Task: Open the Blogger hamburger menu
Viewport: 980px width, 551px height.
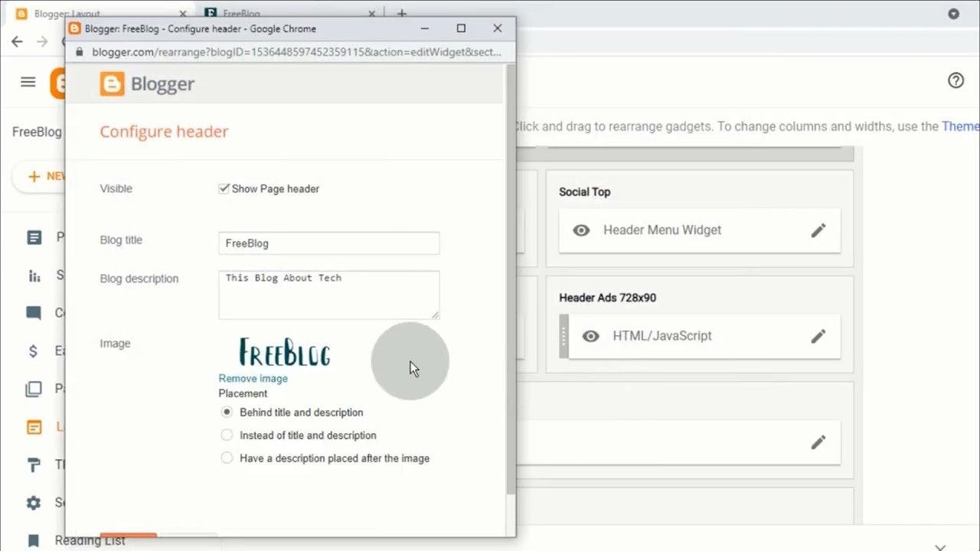Action: [28, 82]
